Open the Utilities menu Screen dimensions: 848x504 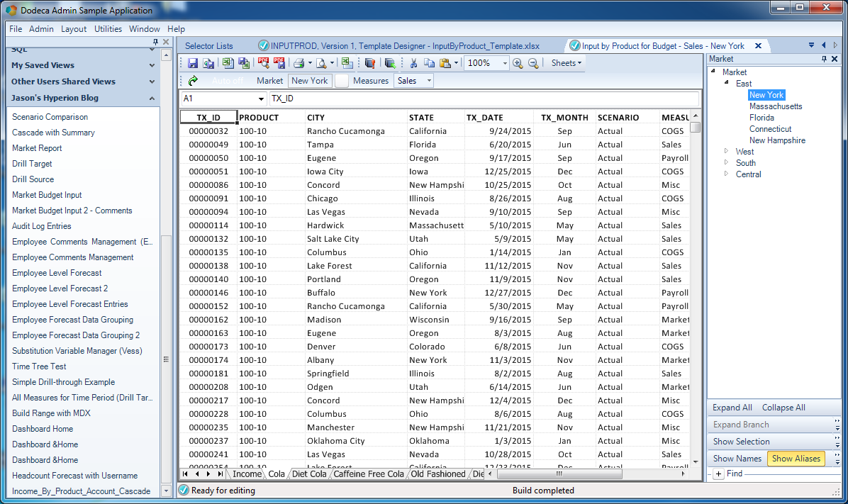(108, 29)
